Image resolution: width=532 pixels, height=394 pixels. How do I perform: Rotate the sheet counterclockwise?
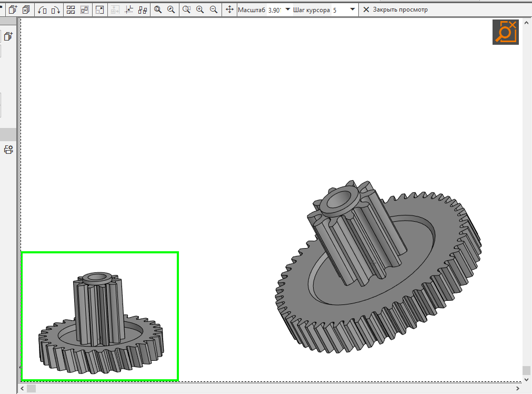click(42, 9)
